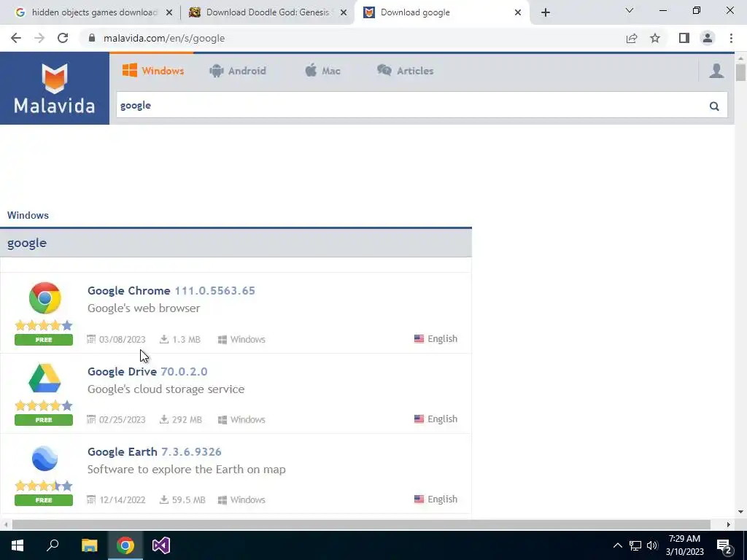Click English language on Google Earth row

pyautogui.click(x=436, y=499)
